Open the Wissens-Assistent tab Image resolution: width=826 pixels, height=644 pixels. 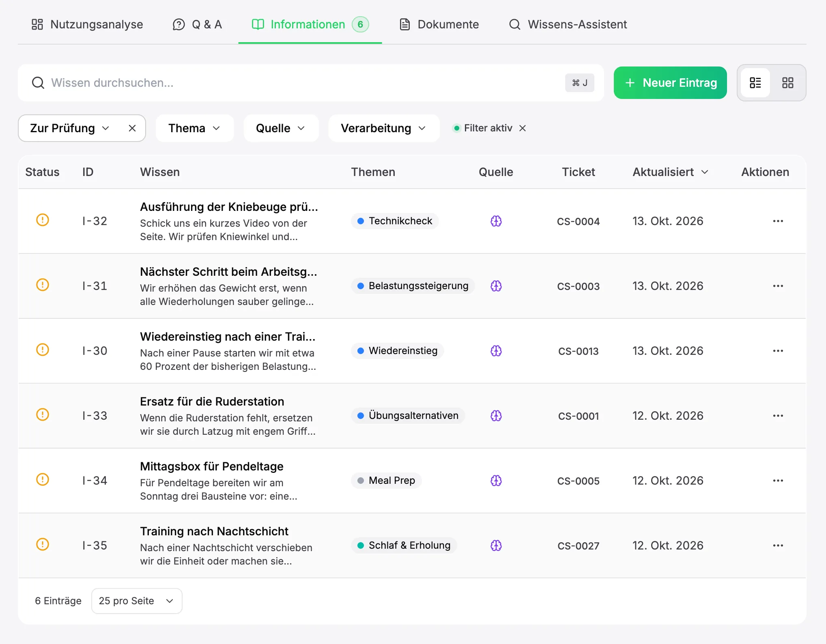[x=568, y=24]
